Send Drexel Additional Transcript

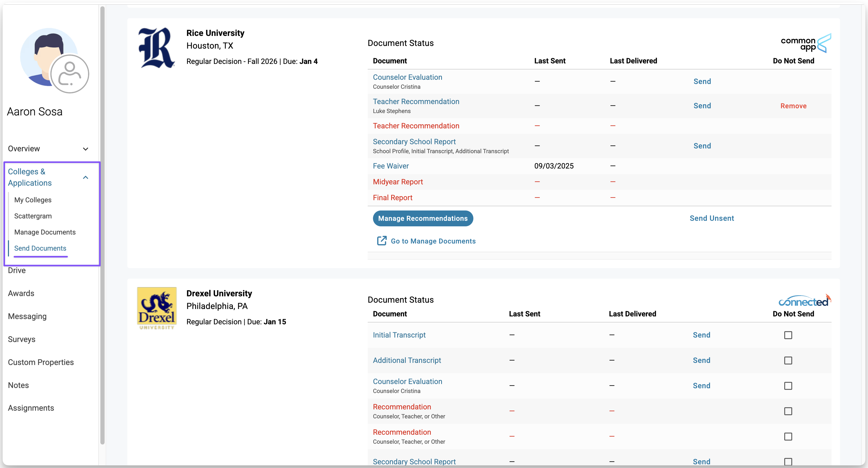[701, 360]
